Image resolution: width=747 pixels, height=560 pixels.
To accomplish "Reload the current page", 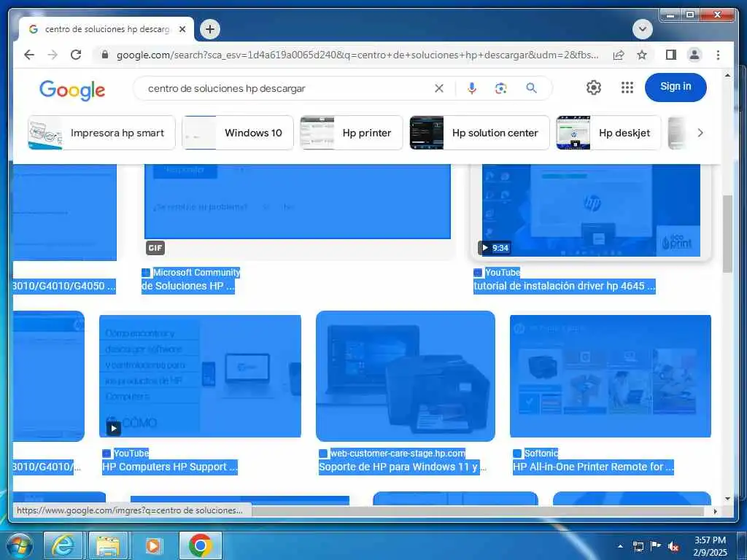I will (76, 55).
